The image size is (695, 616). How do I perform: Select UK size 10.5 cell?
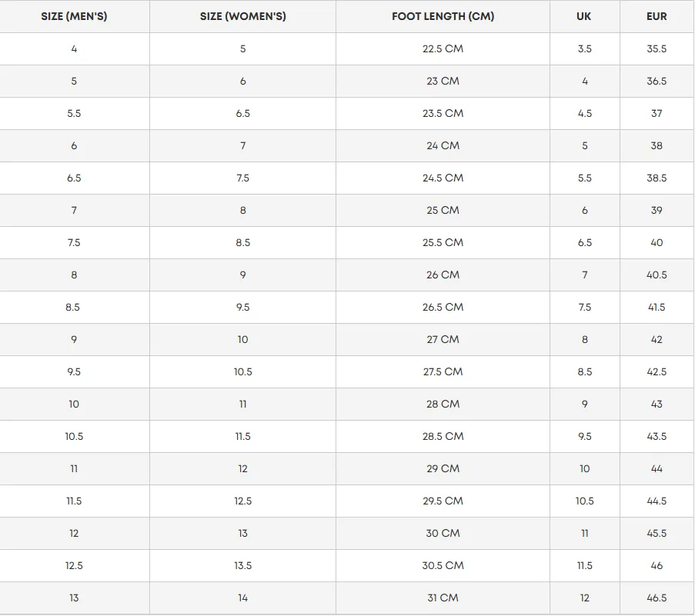pos(585,501)
